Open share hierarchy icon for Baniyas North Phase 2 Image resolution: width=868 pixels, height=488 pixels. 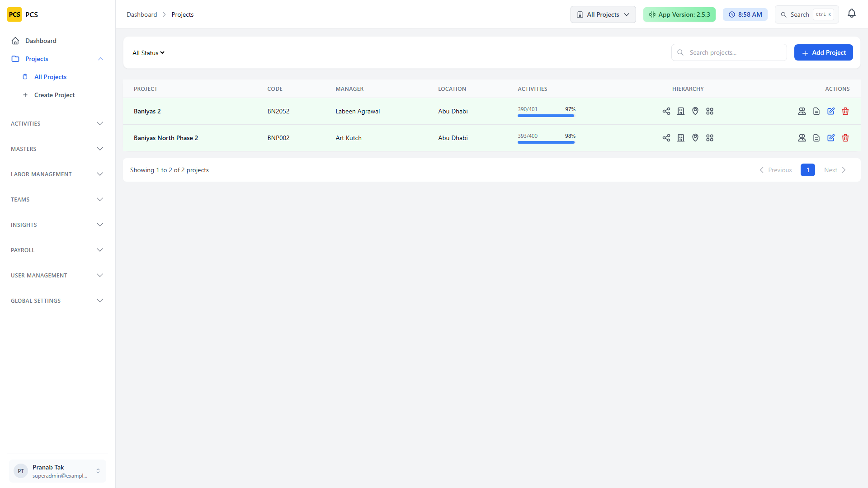click(666, 138)
